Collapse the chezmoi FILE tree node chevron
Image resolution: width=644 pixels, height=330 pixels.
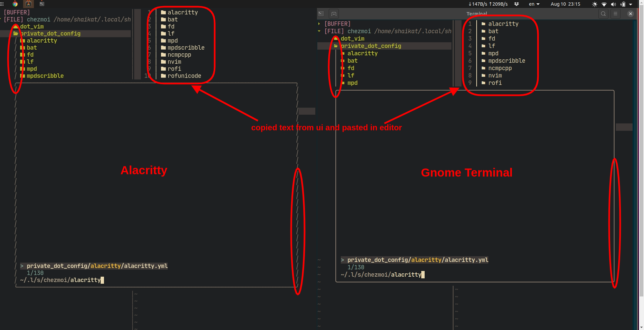click(x=319, y=31)
